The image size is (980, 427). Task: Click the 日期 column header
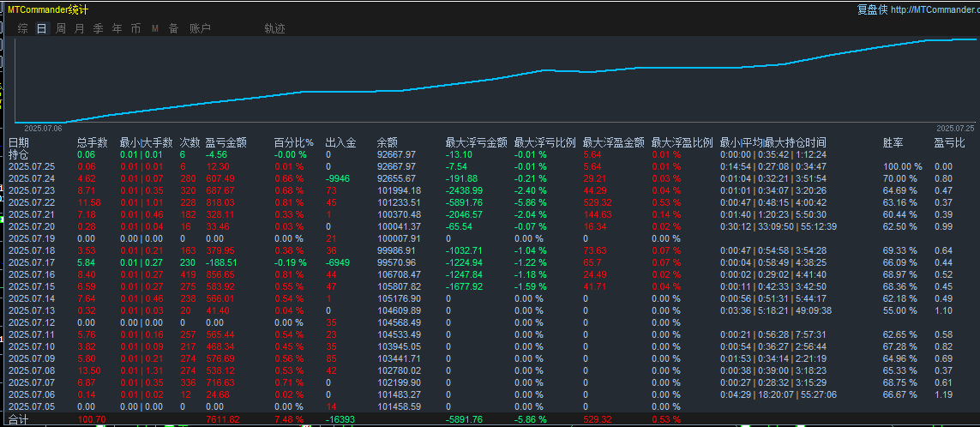(19, 142)
